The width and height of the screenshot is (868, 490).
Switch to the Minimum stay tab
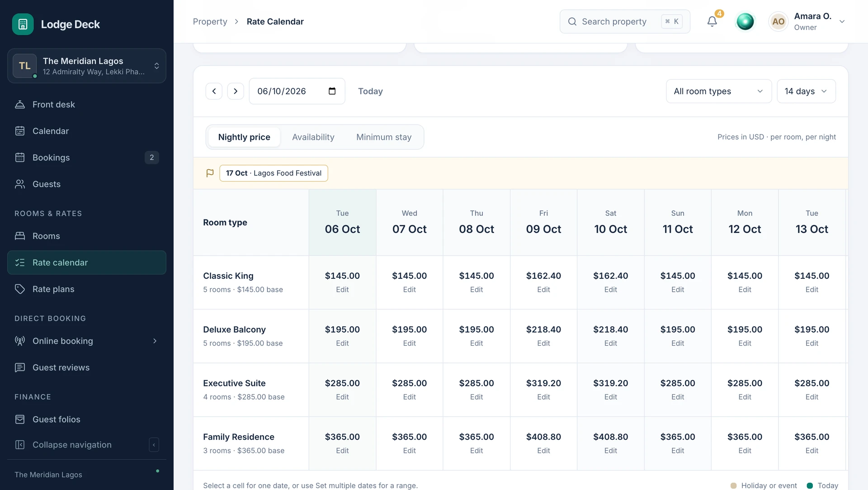click(x=384, y=137)
